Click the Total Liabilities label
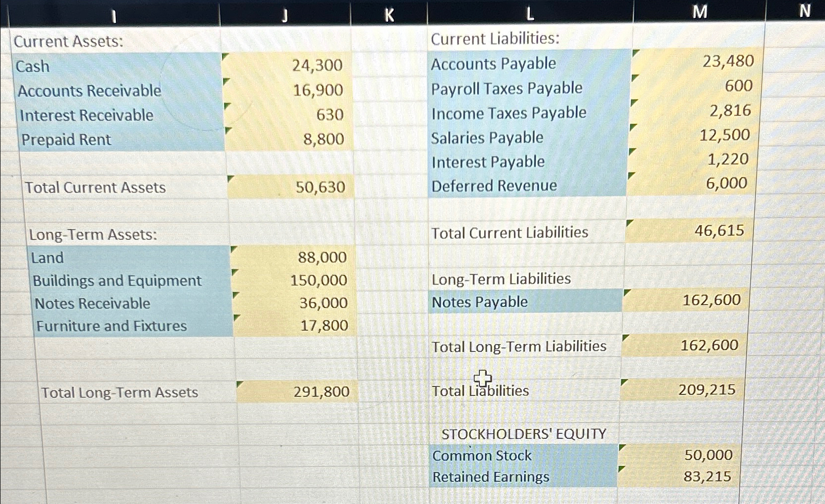Image resolution: width=825 pixels, height=504 pixels. point(480,391)
